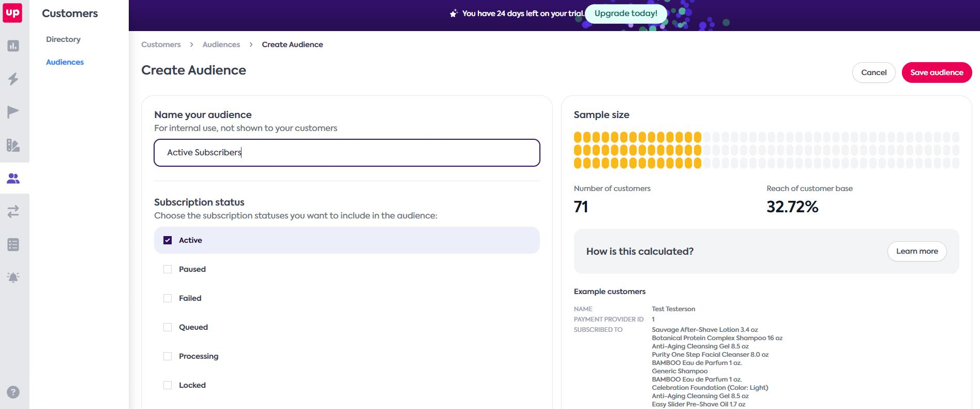Click Create Audience breadcrumb text
This screenshot has width=980, height=409.
(x=292, y=45)
